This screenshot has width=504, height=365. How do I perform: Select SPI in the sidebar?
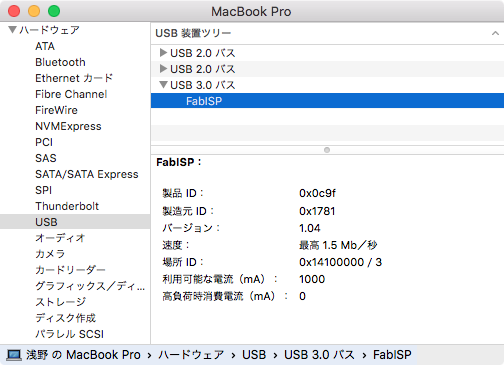[x=44, y=190]
